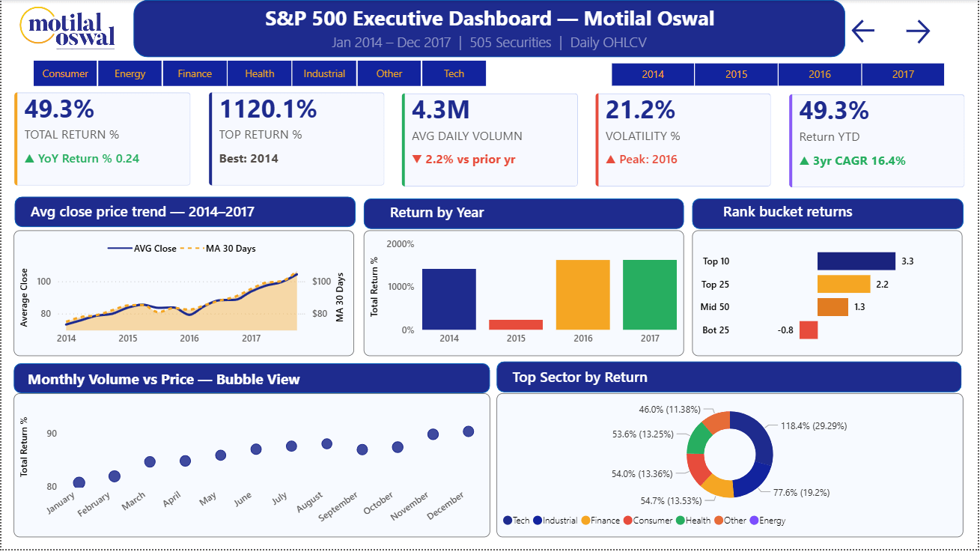Click the Top 10 rank bucket bar
The image size is (980, 552).
(856, 261)
